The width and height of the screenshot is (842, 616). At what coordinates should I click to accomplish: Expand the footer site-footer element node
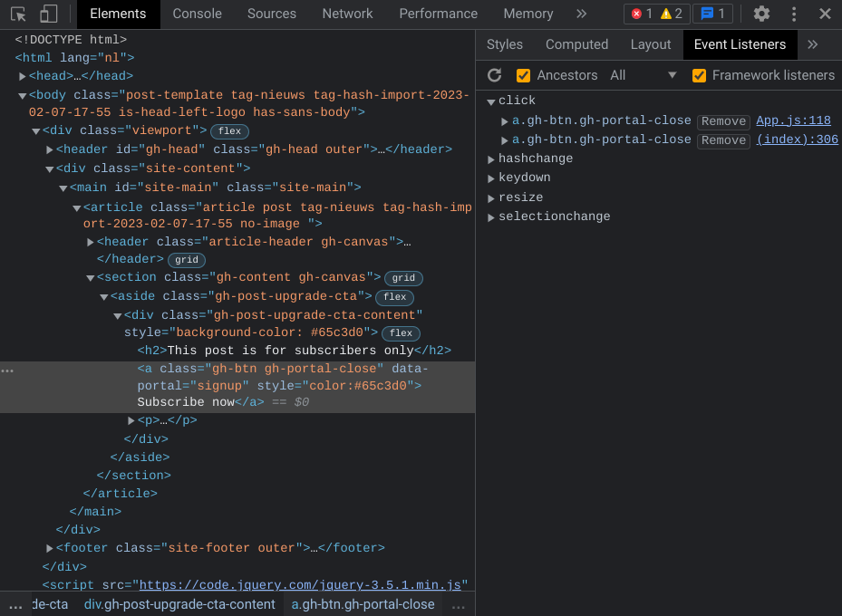click(x=50, y=548)
